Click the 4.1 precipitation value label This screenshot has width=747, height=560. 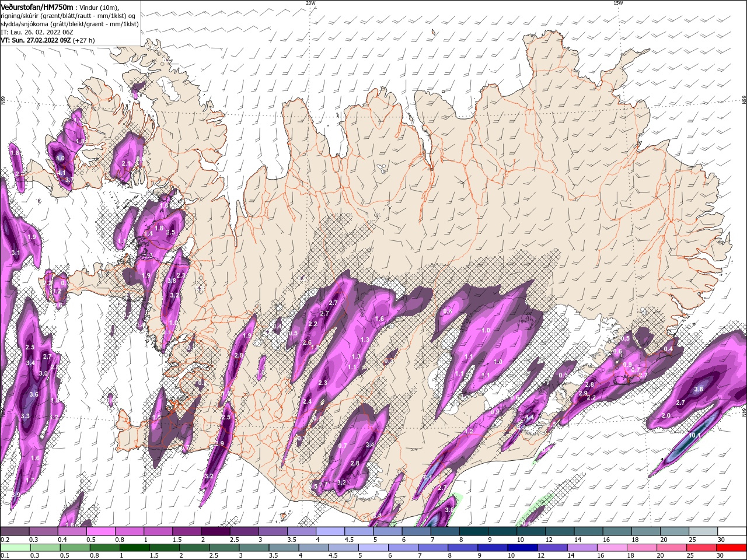[61, 173]
